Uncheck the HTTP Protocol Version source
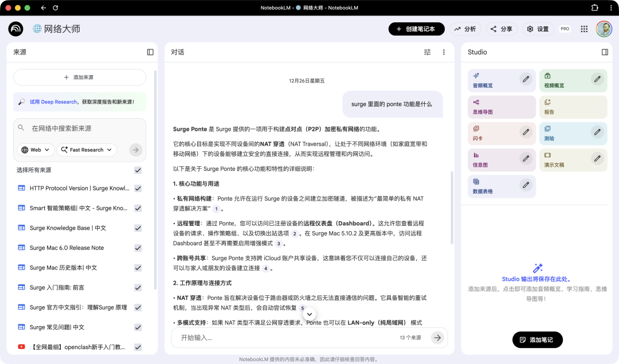The width and height of the screenshot is (619, 364). point(138,189)
